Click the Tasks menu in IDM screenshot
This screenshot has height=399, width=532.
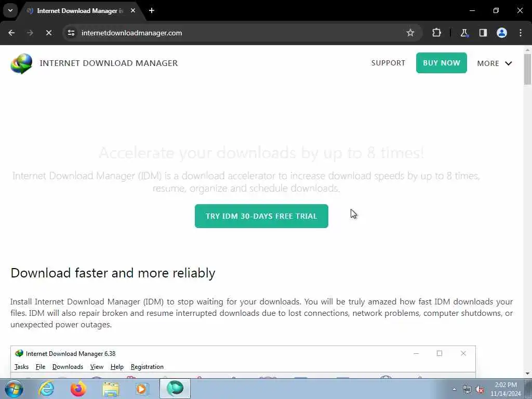click(21, 367)
